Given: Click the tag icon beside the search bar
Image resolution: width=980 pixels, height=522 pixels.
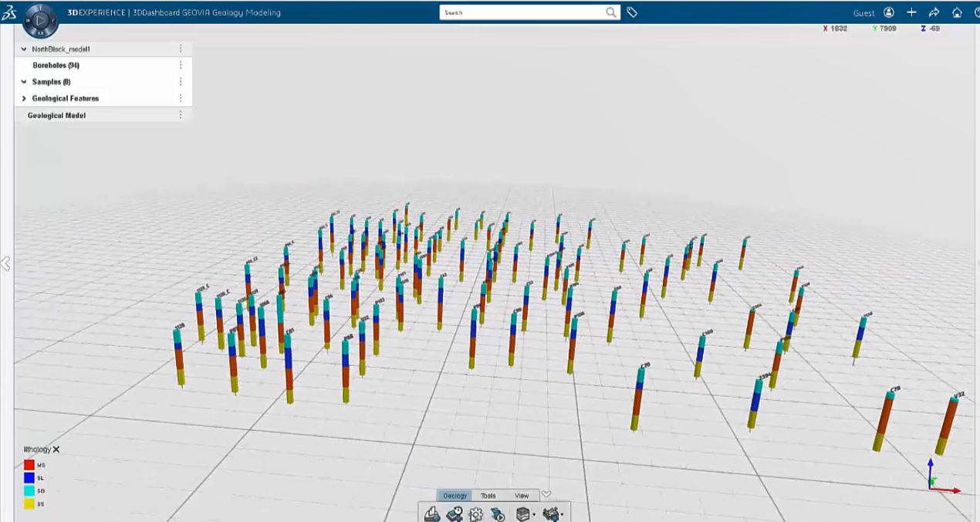Looking at the screenshot, I should coord(632,12).
